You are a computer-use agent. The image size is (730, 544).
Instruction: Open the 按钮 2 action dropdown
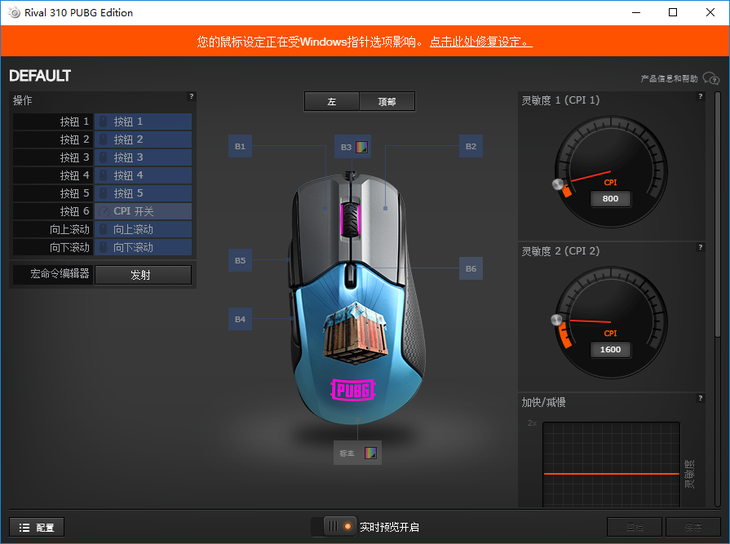143,139
